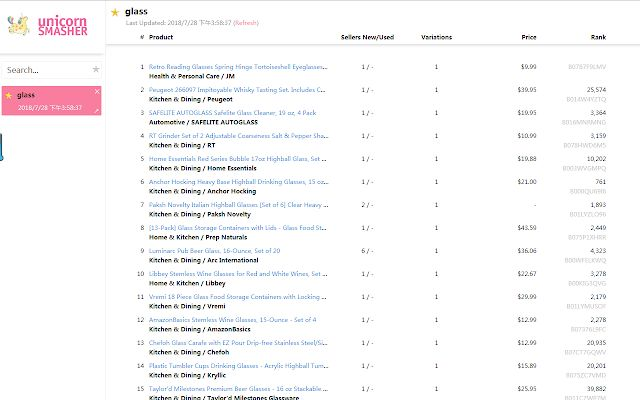Image resolution: width=640 pixels, height=400 pixels.
Task: Select the $9.99 price in row 1
Action: (x=529, y=67)
